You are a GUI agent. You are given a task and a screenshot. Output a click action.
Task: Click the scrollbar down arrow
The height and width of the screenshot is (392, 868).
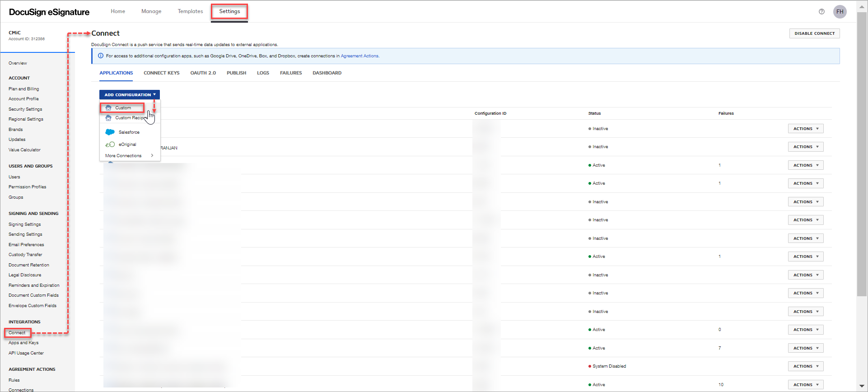click(x=862, y=387)
